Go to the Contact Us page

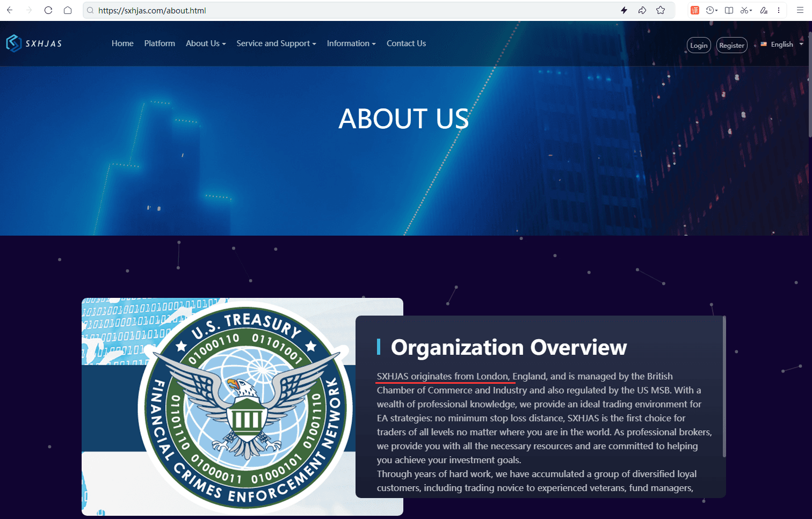click(406, 43)
